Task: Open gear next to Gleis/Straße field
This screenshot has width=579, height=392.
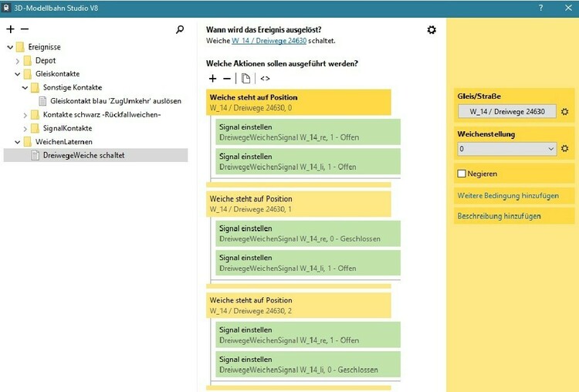Action: [x=565, y=112]
